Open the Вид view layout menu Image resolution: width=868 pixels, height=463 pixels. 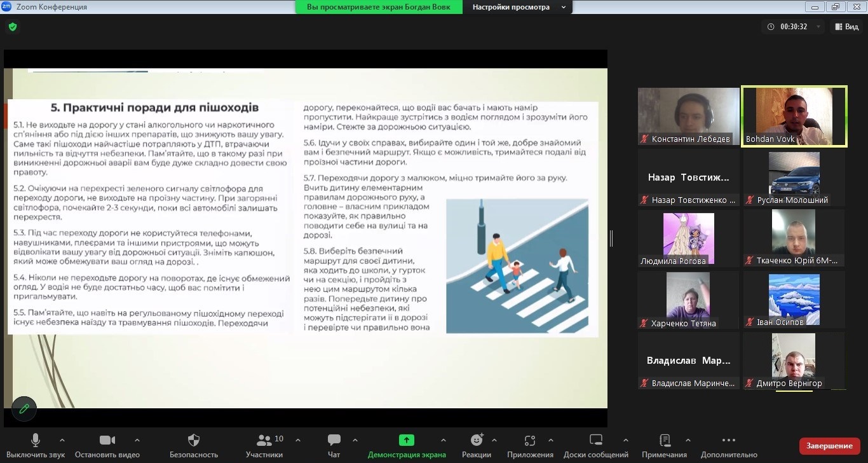click(846, 27)
